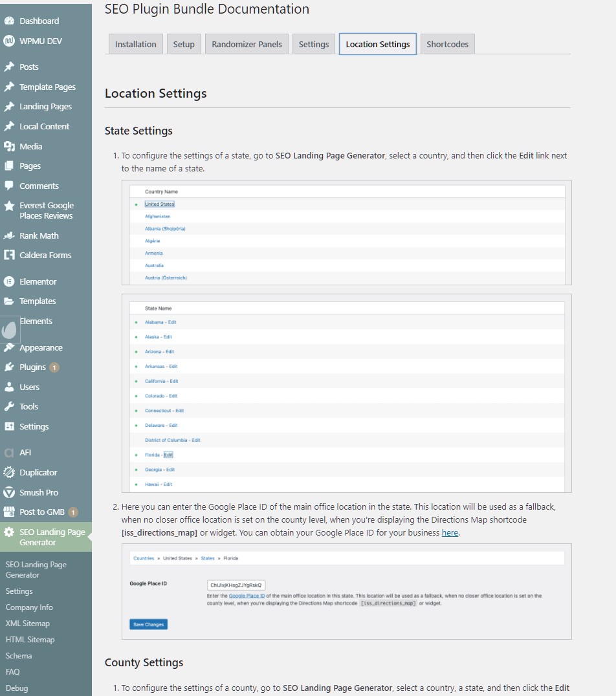Click the Dashboard gauge icon
Image resolution: width=616 pixels, height=696 pixels.
9,21
